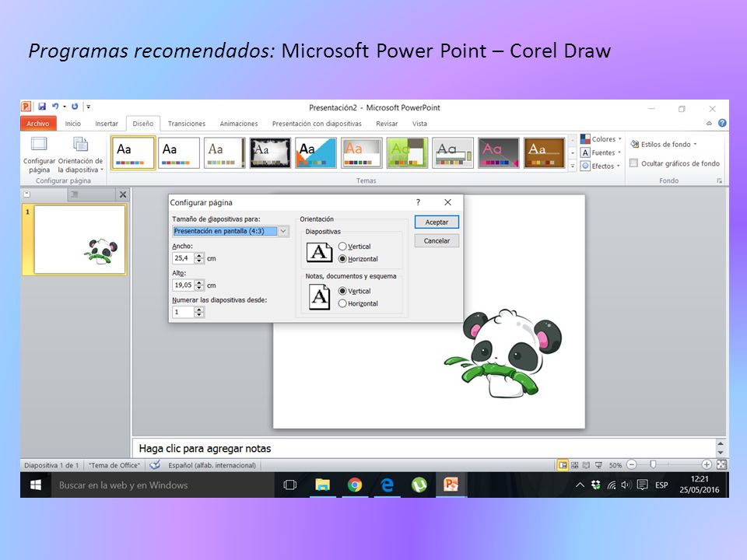Open the Colores dropdown
Image resolution: width=747 pixels, height=560 pixels.
click(x=601, y=139)
